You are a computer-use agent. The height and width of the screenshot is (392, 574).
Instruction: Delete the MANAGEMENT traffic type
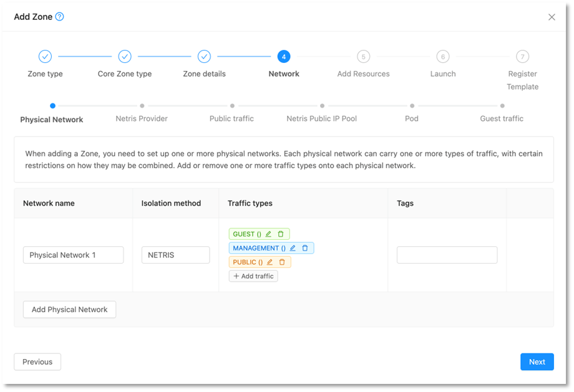click(x=305, y=248)
